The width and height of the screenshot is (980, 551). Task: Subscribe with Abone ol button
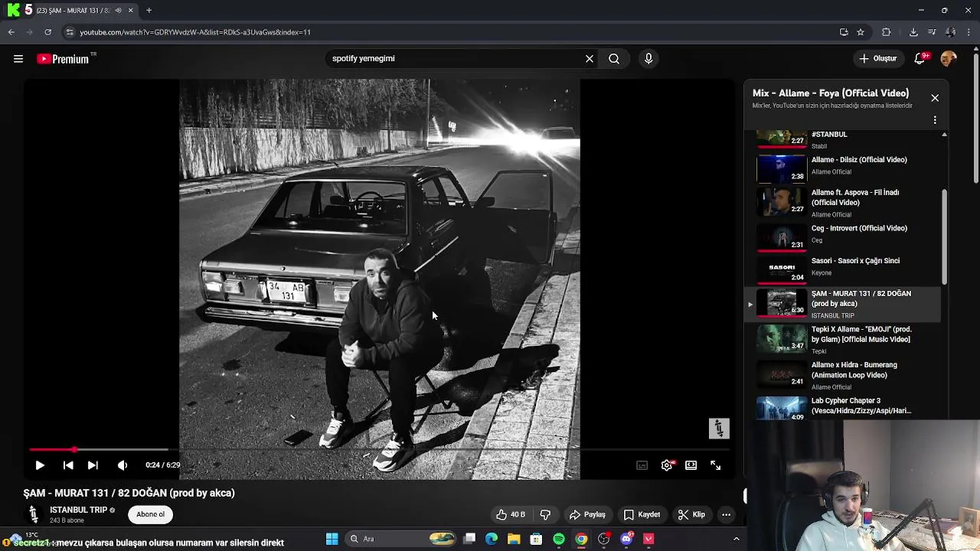151,514
